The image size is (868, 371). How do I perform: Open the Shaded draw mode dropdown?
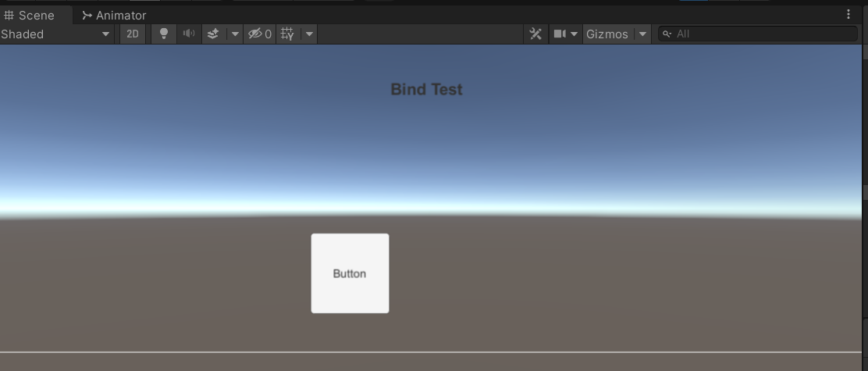(55, 34)
